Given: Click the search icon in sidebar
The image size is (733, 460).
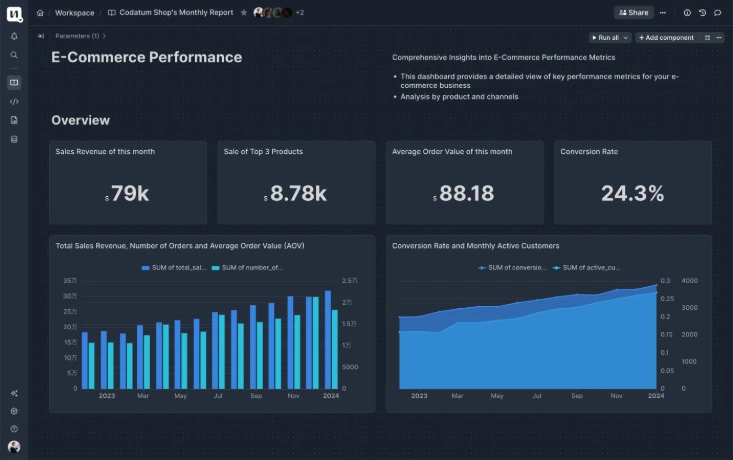Looking at the screenshot, I should tap(14, 55).
